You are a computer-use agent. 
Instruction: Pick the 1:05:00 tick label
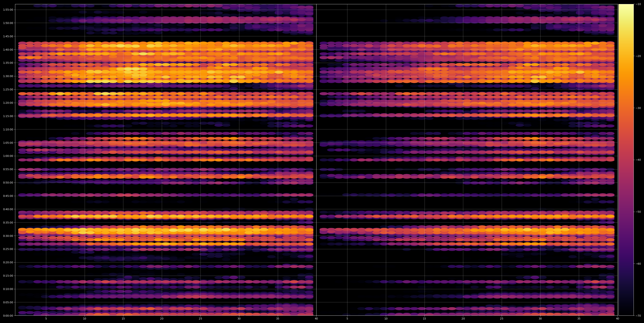click(8, 143)
